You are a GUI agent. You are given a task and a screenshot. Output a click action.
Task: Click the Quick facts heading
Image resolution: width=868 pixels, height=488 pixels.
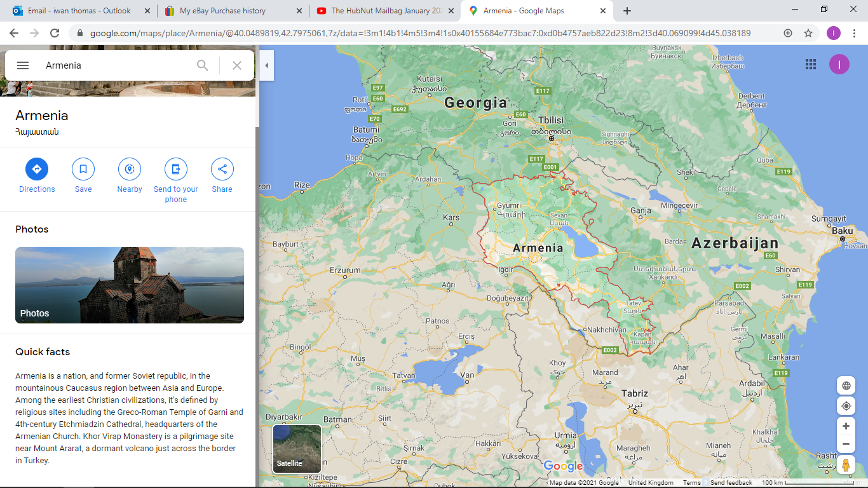(43, 352)
